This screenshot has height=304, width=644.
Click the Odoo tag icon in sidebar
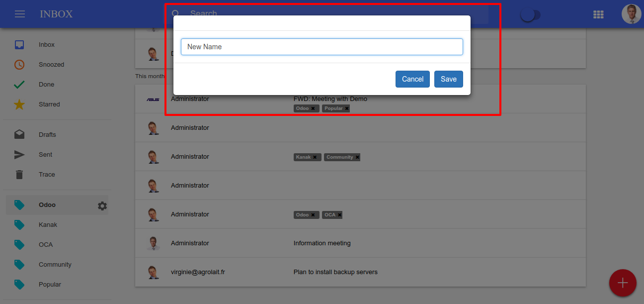[19, 205]
